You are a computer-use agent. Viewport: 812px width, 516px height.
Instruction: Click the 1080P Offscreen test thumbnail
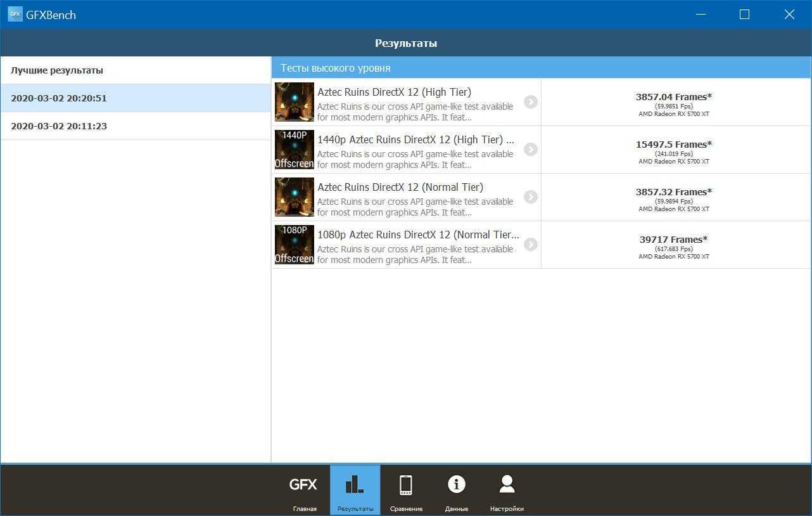click(x=295, y=245)
